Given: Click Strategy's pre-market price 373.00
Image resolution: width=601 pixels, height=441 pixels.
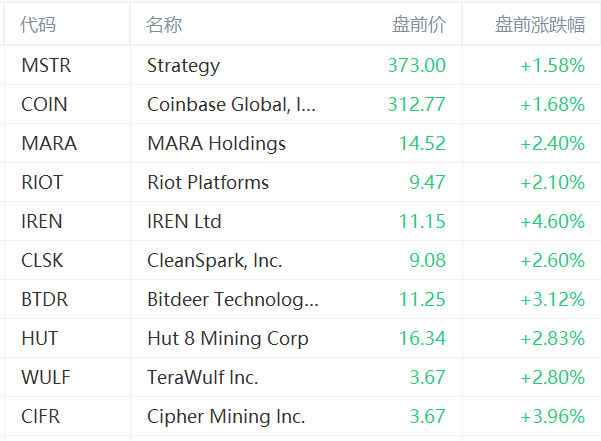Looking at the screenshot, I should click(x=416, y=66).
